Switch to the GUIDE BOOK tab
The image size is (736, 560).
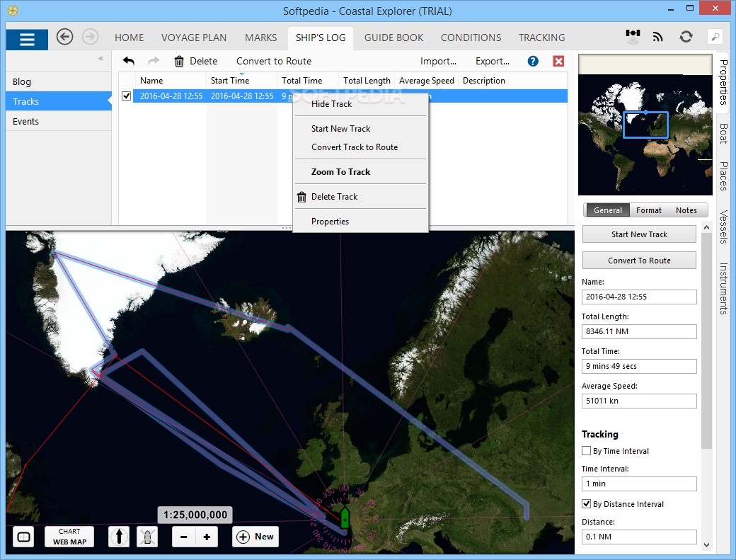(x=393, y=38)
